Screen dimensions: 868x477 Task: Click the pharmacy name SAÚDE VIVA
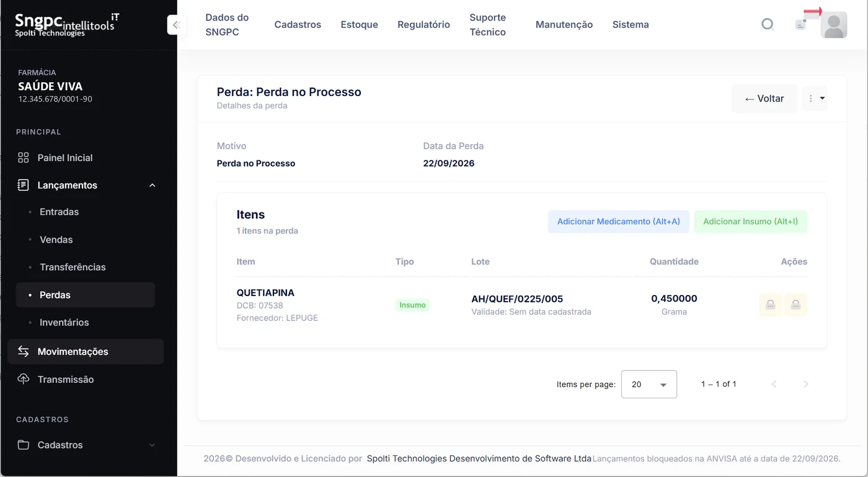click(x=50, y=86)
